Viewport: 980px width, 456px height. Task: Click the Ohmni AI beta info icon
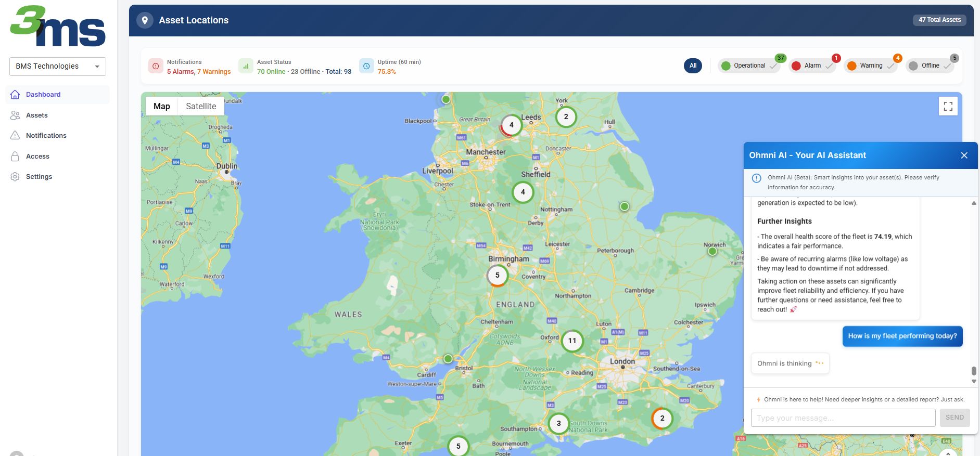click(757, 178)
